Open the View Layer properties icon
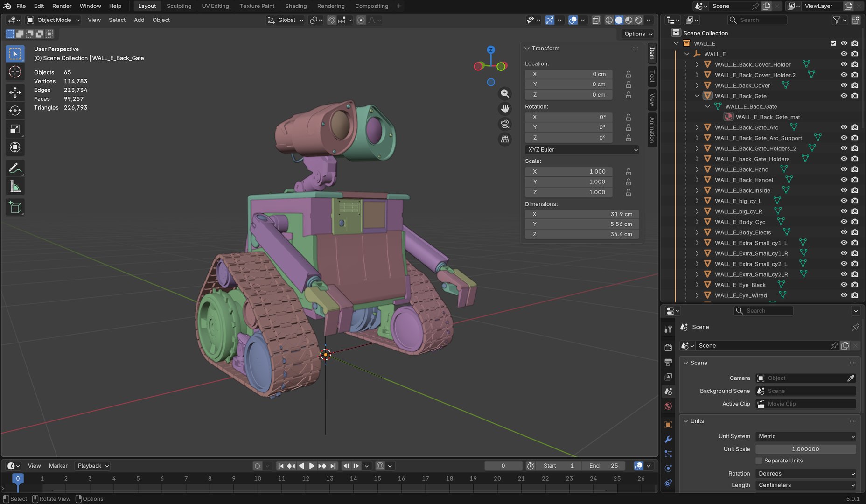 (668, 377)
